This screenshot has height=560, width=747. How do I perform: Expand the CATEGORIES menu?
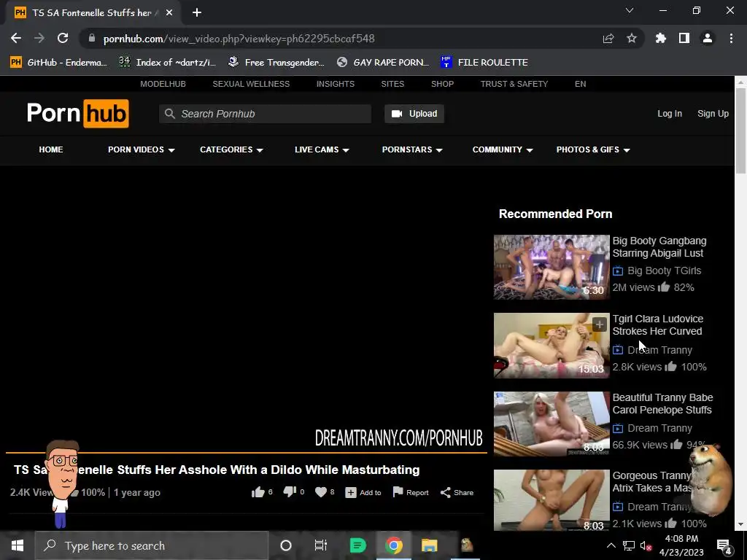[x=231, y=149]
